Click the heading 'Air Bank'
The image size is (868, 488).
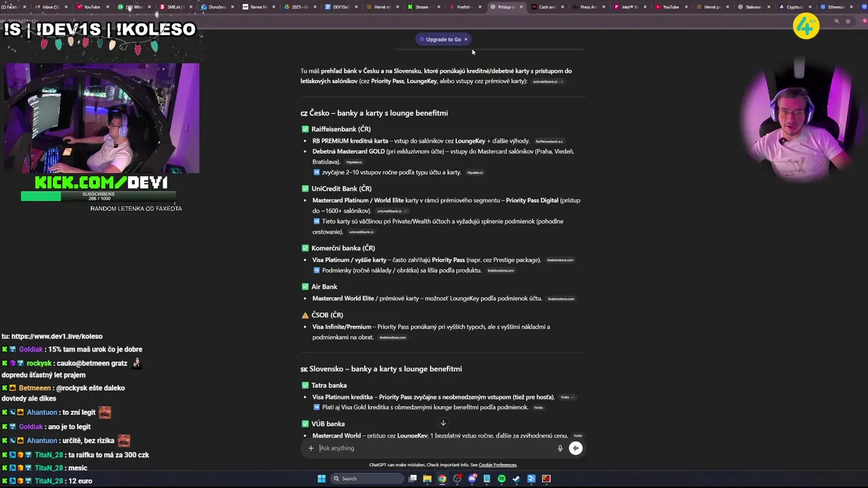tap(324, 287)
